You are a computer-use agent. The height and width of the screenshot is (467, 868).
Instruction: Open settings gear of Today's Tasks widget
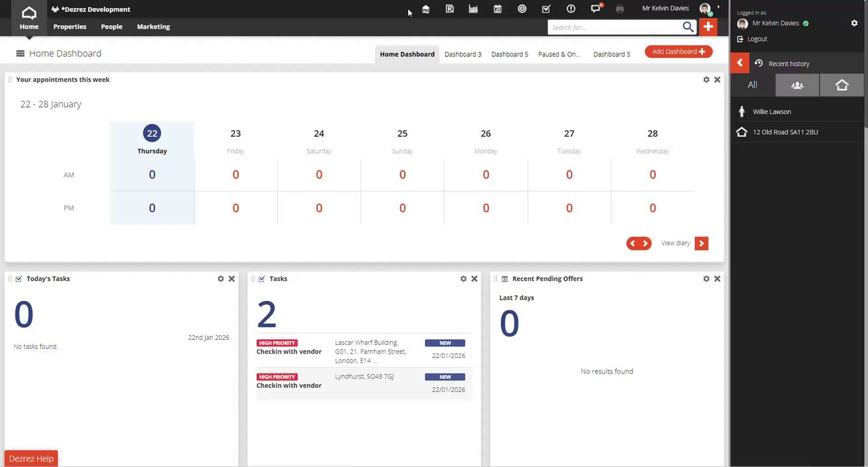click(x=221, y=279)
